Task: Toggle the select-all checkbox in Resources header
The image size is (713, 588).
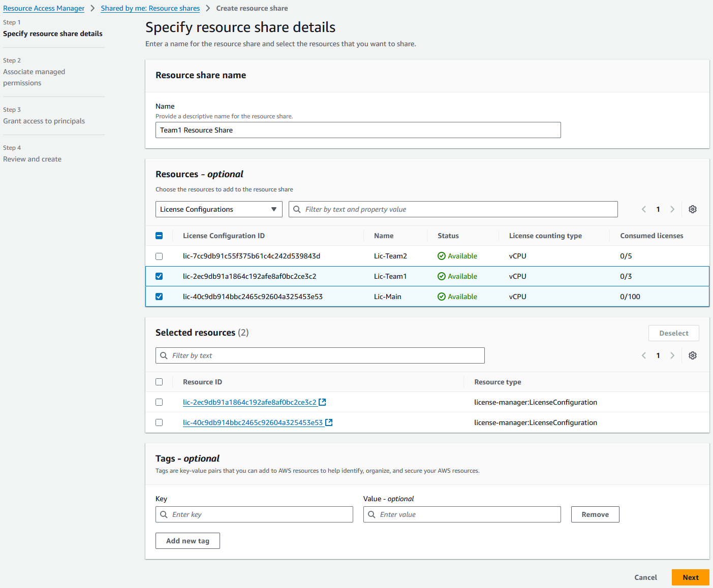Action: pyautogui.click(x=159, y=236)
